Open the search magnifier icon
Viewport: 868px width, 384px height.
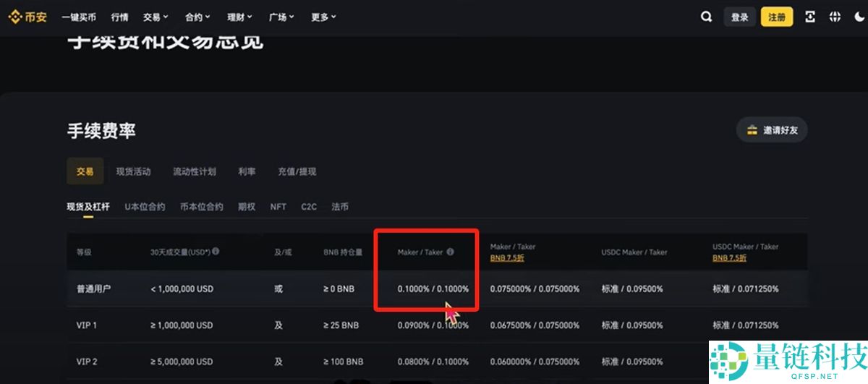pyautogui.click(x=706, y=17)
